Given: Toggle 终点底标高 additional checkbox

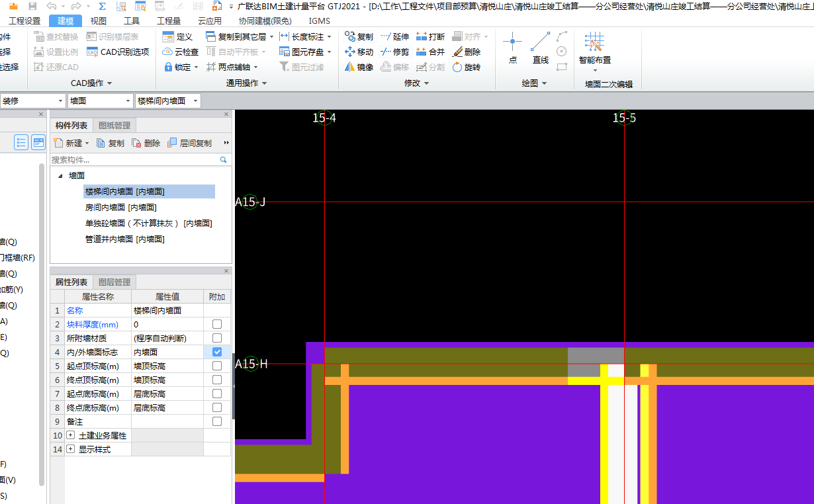Looking at the screenshot, I should point(217,407).
